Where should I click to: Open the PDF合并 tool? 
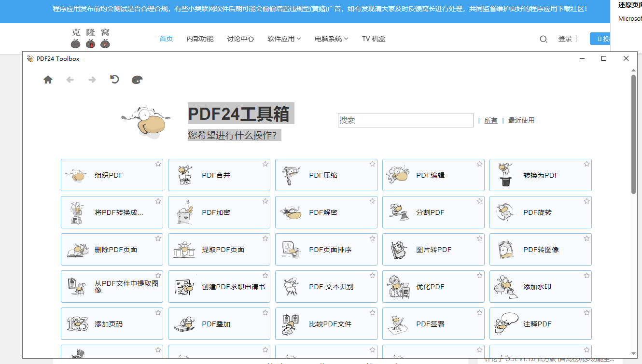pos(219,175)
